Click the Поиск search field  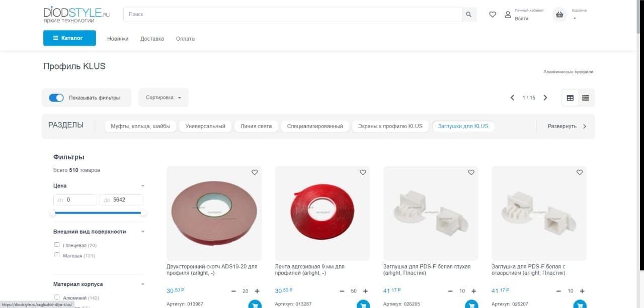point(293,15)
